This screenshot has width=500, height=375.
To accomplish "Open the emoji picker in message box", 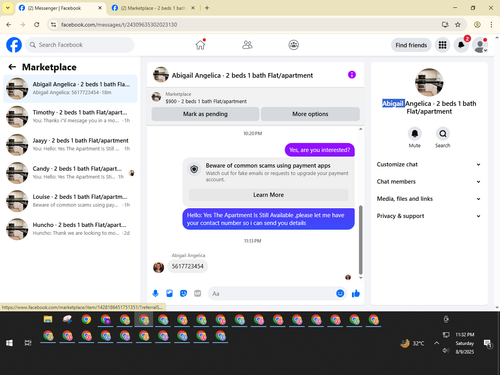I will click(x=340, y=293).
